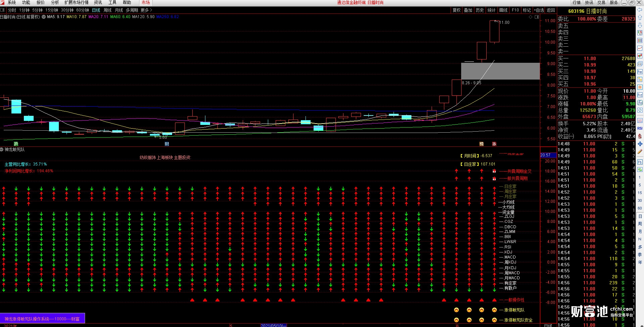
Task: Click the red application logo in menu bar
Action: (2, 2)
